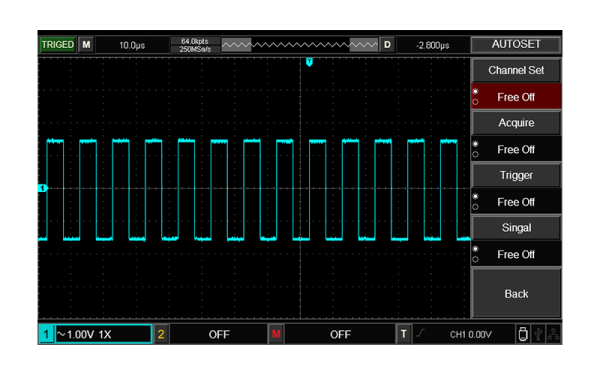Select the M timebase icon in top bar

[86, 45]
